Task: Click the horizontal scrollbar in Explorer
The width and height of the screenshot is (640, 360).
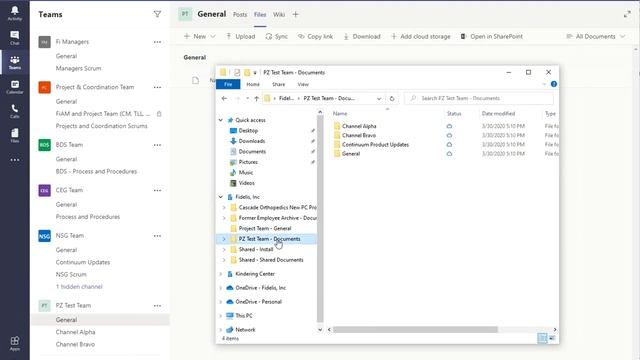Action: coord(415,329)
